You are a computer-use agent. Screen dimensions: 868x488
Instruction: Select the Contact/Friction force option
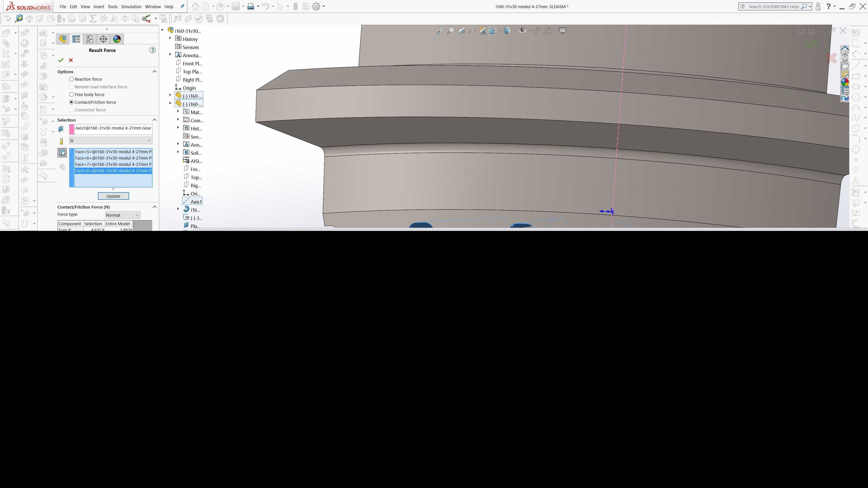pyautogui.click(x=71, y=102)
